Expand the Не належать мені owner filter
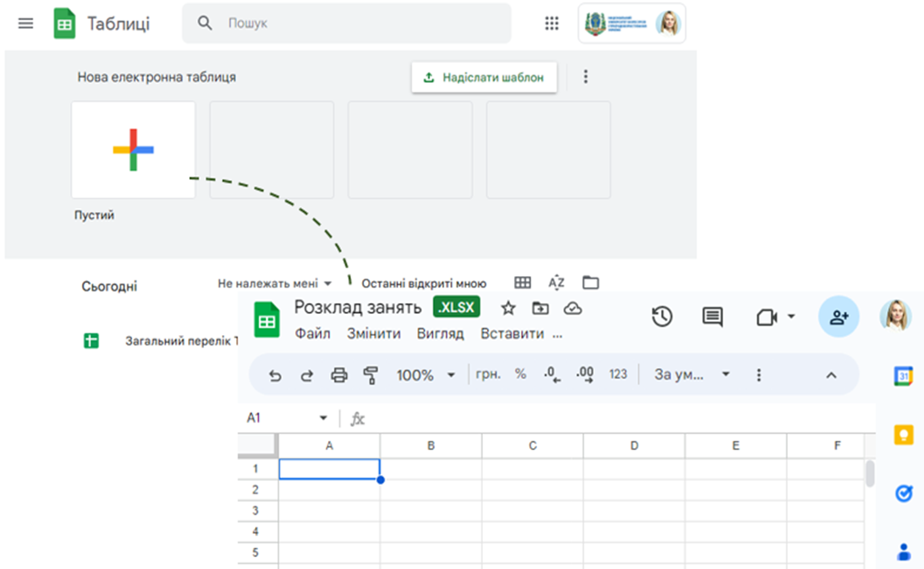This screenshot has width=924, height=569. [x=274, y=283]
